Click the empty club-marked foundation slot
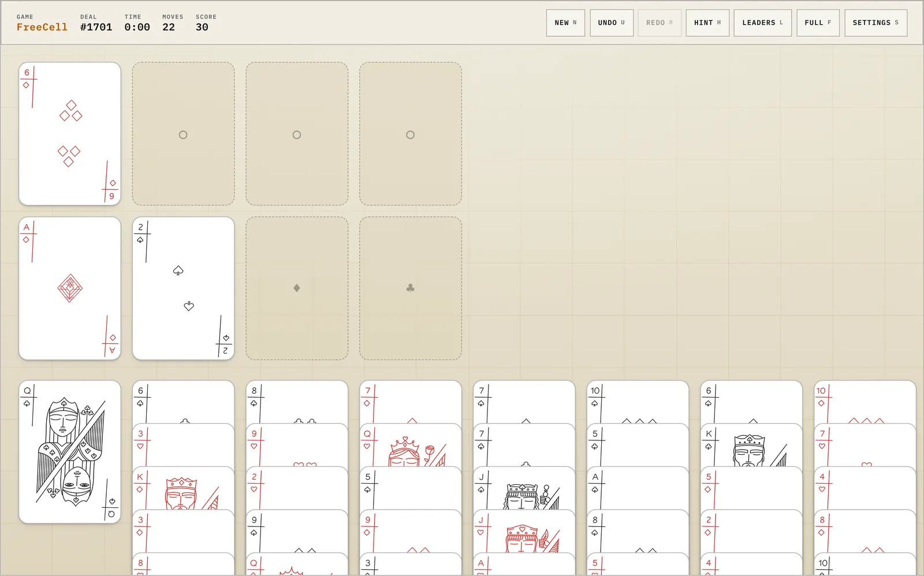The image size is (924, 576). [411, 289]
